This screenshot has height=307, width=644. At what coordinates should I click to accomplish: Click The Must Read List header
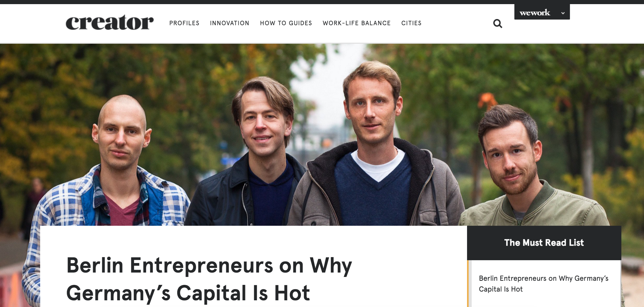(x=544, y=243)
